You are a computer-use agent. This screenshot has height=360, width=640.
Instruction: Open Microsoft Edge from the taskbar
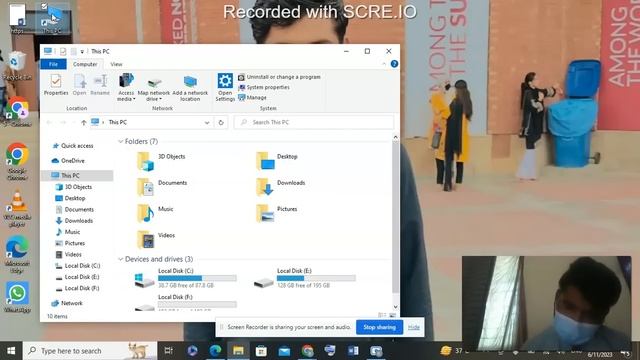tap(215, 351)
